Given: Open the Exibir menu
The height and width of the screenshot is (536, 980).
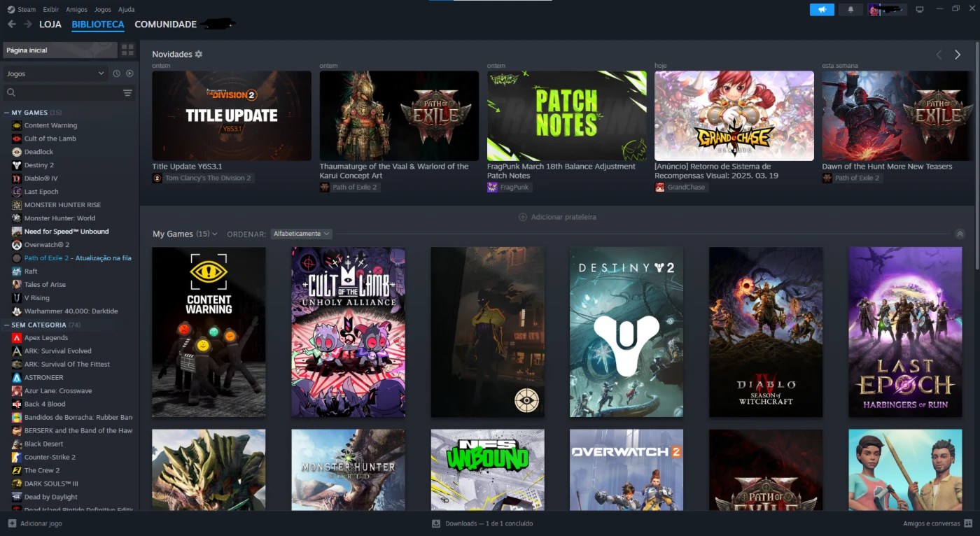Looking at the screenshot, I should pos(50,9).
